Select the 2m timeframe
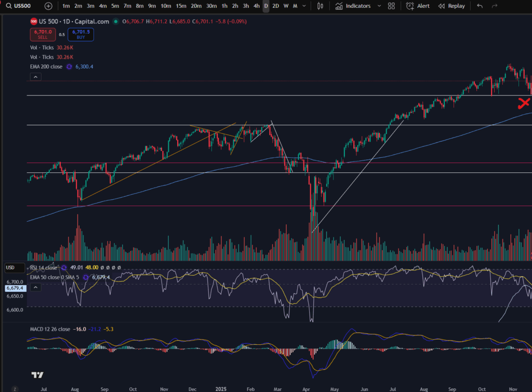 point(78,6)
